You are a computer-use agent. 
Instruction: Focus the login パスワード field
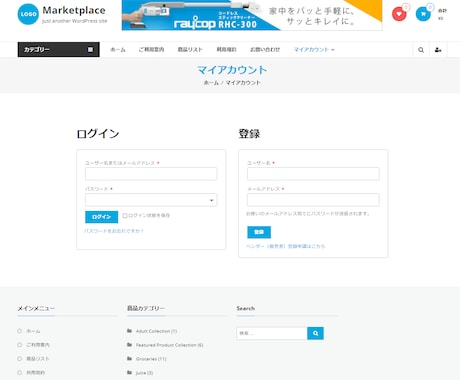click(x=151, y=200)
